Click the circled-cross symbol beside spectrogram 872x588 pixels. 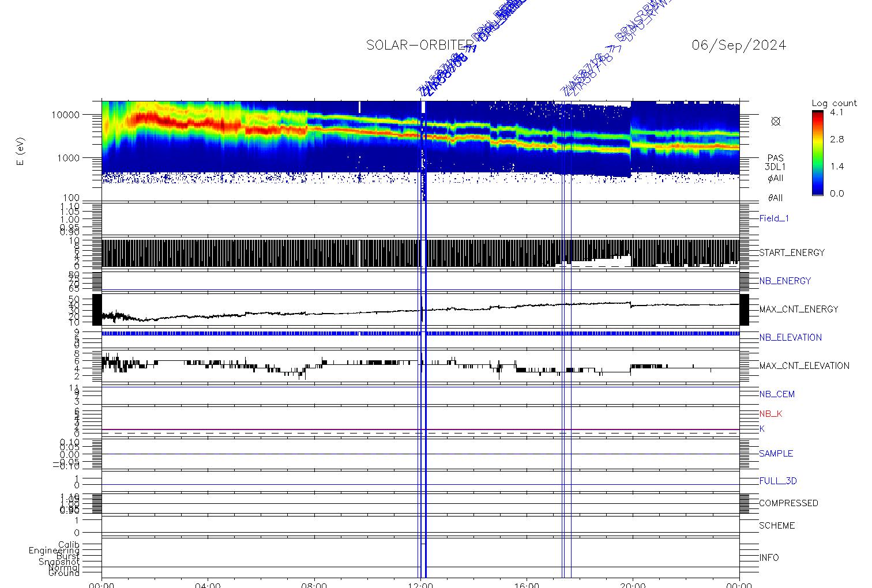pyautogui.click(x=776, y=121)
